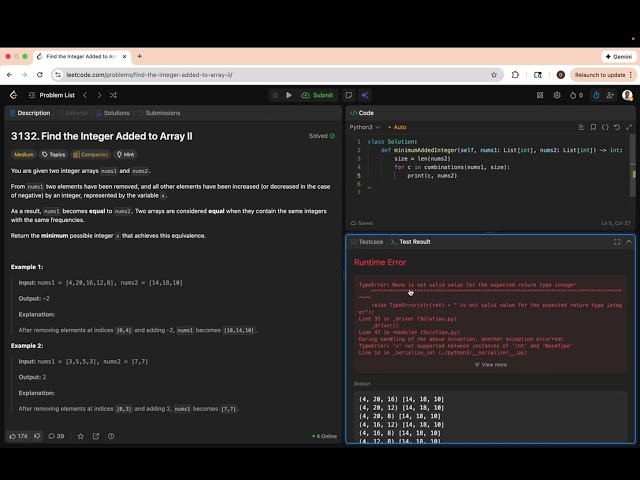Click the bookmark icon in code editor
The image size is (640, 480).
coord(593,127)
